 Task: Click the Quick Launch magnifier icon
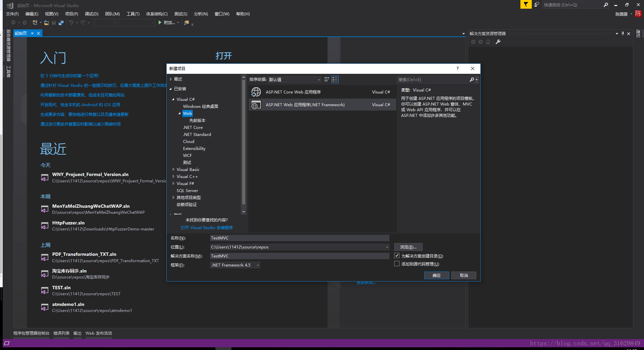(606, 5)
